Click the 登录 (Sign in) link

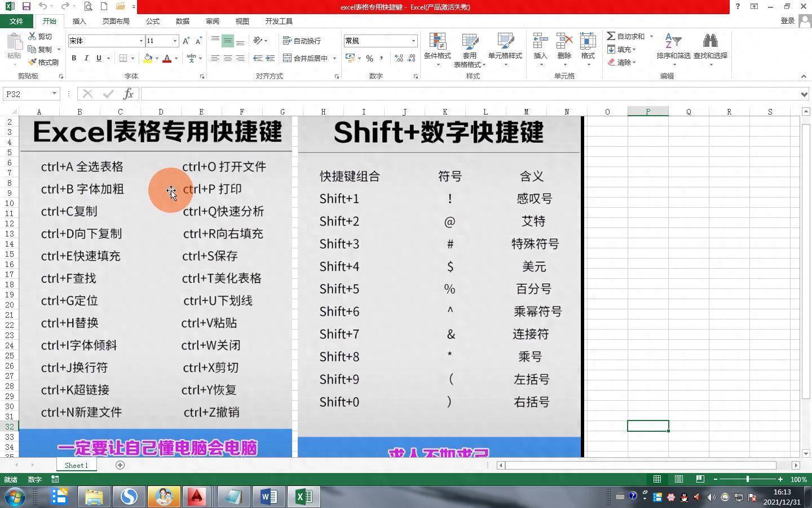coord(787,21)
